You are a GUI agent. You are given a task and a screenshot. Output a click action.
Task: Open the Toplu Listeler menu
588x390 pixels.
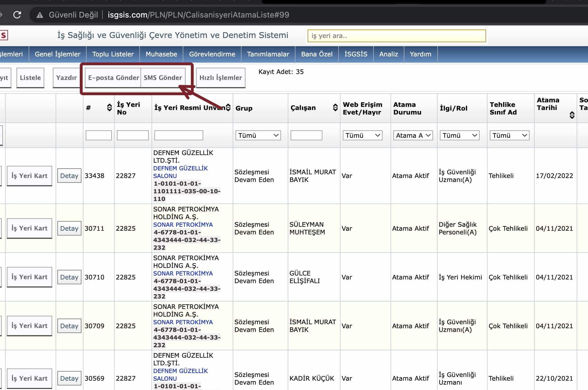point(113,54)
